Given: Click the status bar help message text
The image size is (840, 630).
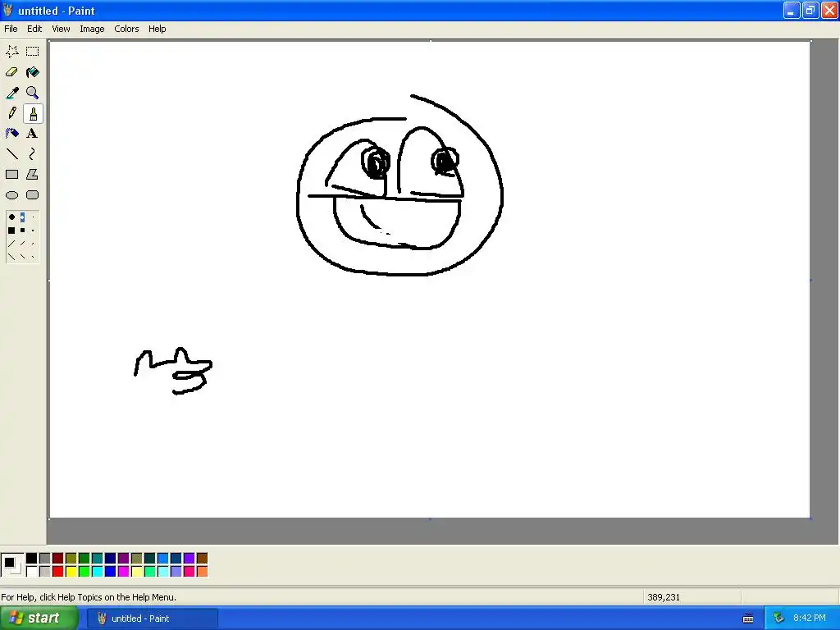Looking at the screenshot, I should click(89, 597).
